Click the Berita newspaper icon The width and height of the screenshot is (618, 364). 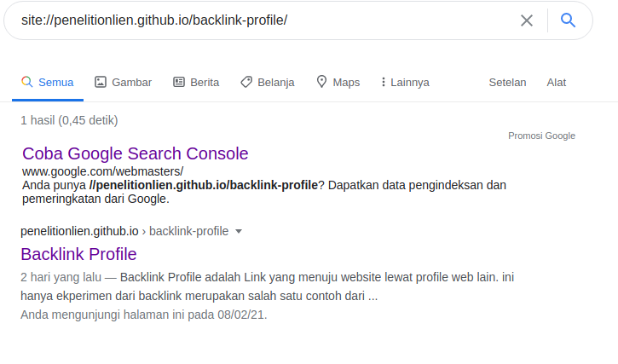coord(179,82)
